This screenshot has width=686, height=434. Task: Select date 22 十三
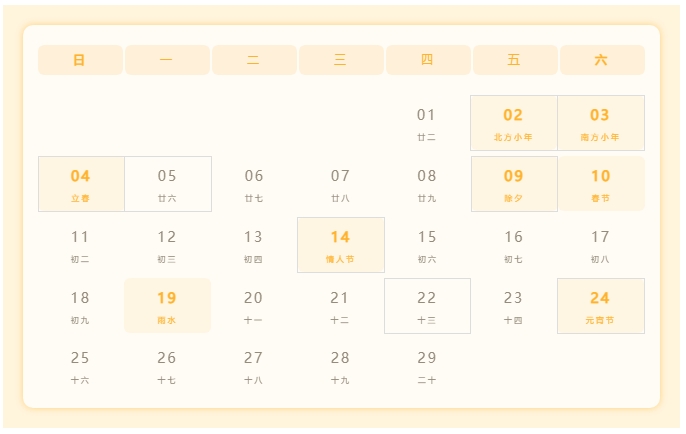tap(427, 306)
